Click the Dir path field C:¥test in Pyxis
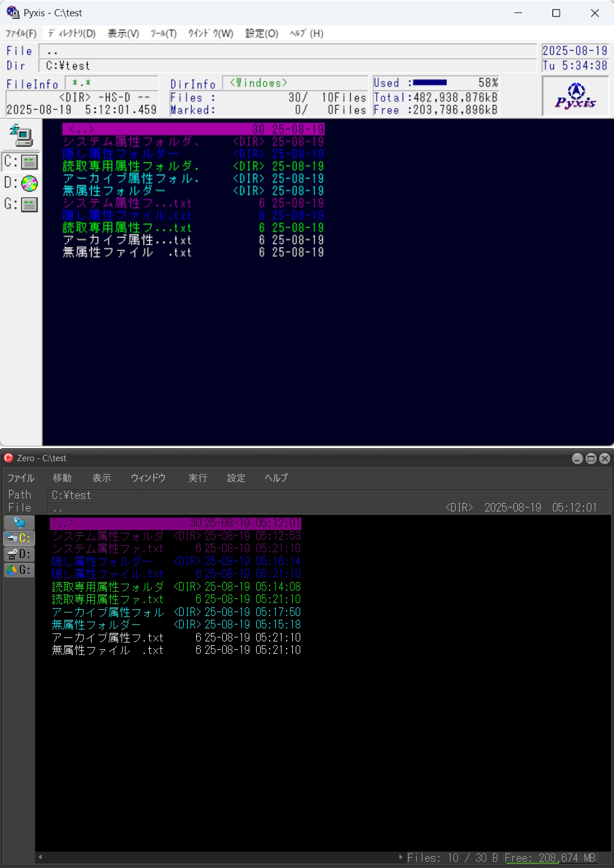Image resolution: width=614 pixels, height=868 pixels. [x=287, y=66]
